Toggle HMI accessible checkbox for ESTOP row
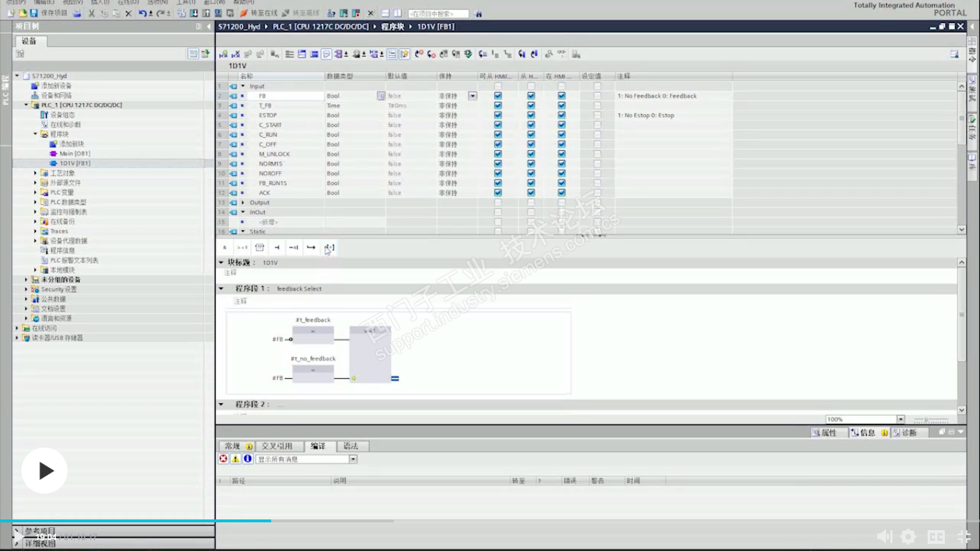Image resolution: width=980 pixels, height=551 pixels. pos(498,115)
